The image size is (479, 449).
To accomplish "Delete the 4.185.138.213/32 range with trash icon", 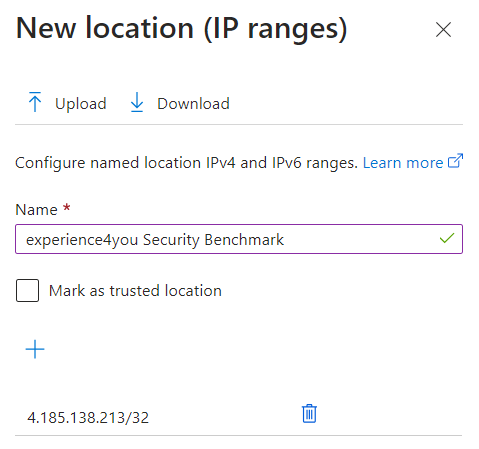I will pyautogui.click(x=309, y=414).
